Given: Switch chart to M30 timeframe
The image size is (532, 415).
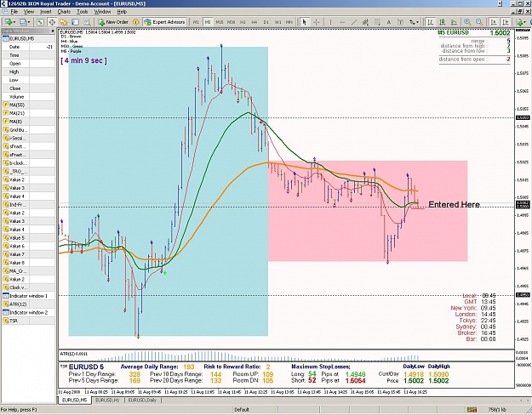Looking at the screenshot, I should 231,22.
